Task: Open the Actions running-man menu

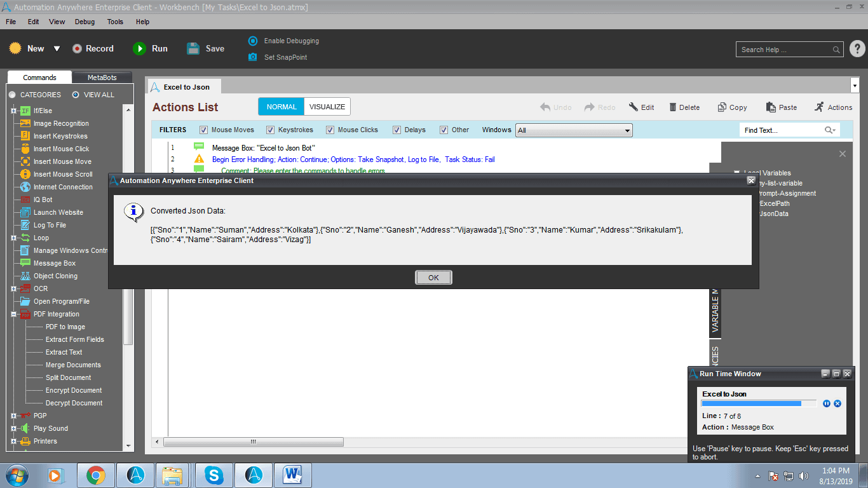Action: pyautogui.click(x=833, y=107)
